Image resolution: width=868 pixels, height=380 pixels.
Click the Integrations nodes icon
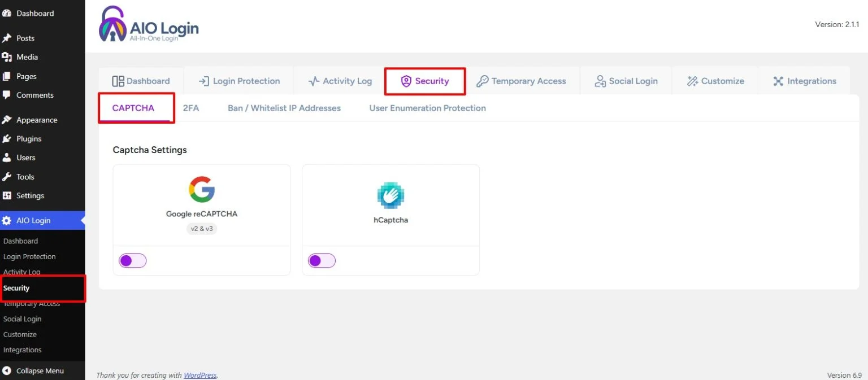778,81
